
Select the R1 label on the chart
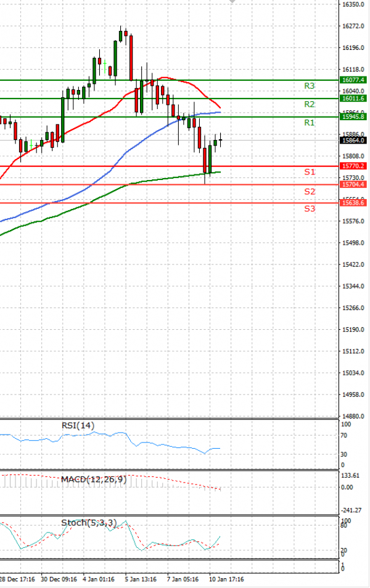tap(309, 123)
